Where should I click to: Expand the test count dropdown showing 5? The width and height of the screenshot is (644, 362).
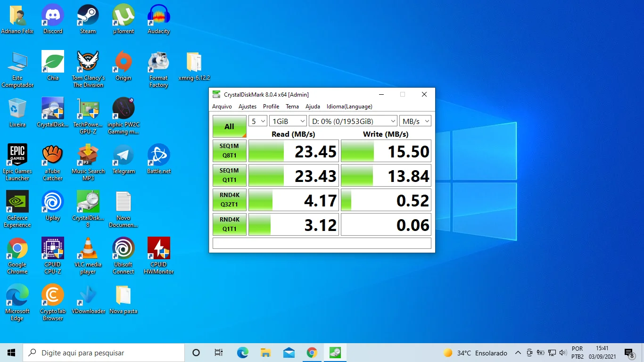tap(258, 121)
